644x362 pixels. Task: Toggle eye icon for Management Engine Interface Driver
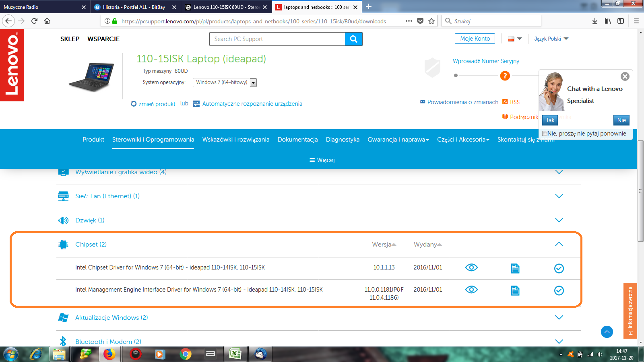[x=471, y=290]
